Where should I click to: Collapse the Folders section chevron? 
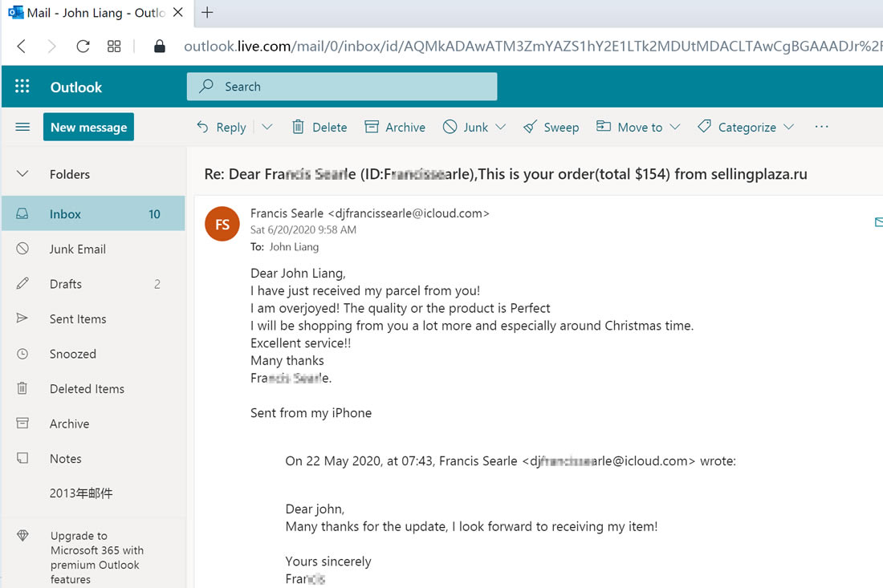pos(22,174)
